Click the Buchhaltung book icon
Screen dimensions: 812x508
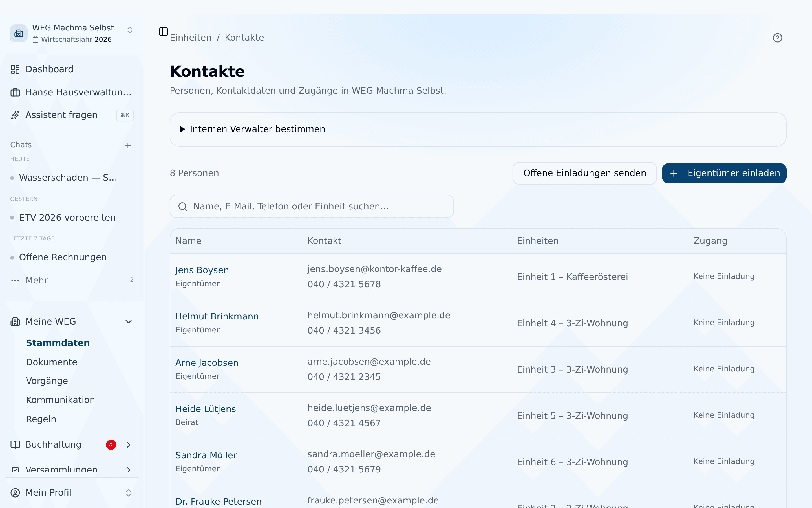point(15,444)
